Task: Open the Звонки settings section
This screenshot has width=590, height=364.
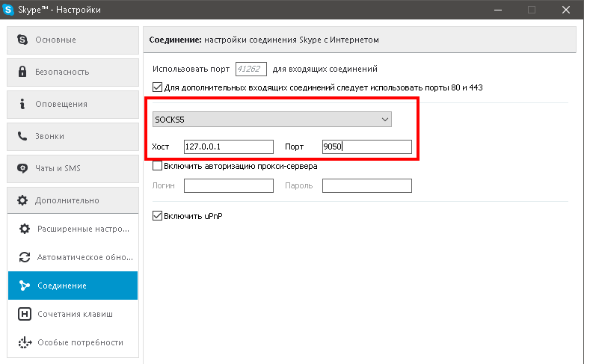Action: pyautogui.click(x=73, y=137)
